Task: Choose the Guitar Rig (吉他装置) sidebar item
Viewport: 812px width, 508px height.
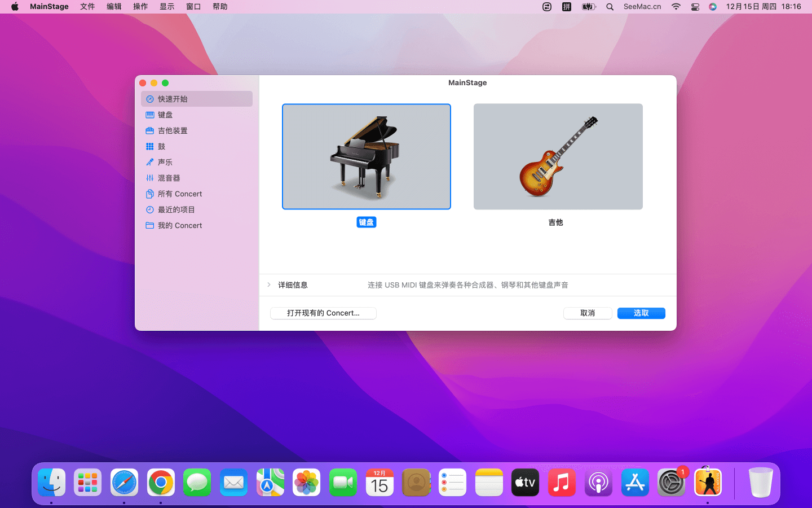Action: 197,130
